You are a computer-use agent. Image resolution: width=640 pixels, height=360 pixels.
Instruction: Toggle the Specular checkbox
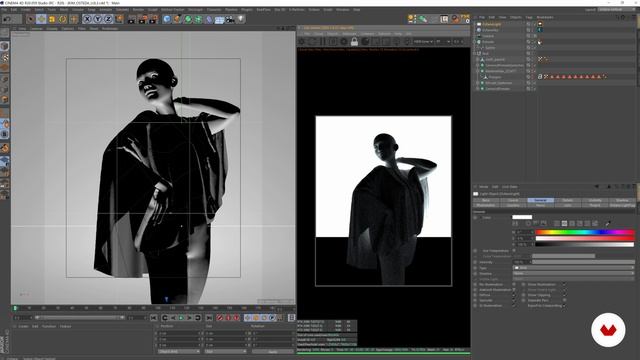(x=514, y=300)
